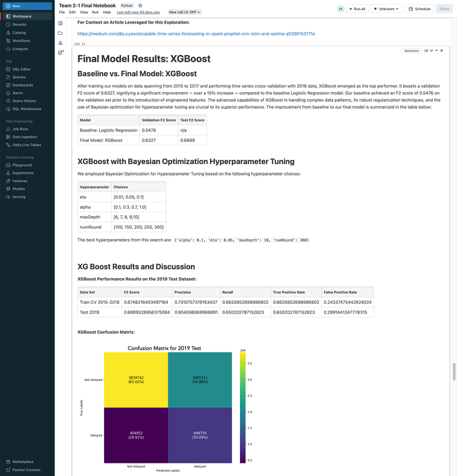458x476 pixels.
Task: Collapse the Final Model Results cell
Action: [x=436, y=50]
